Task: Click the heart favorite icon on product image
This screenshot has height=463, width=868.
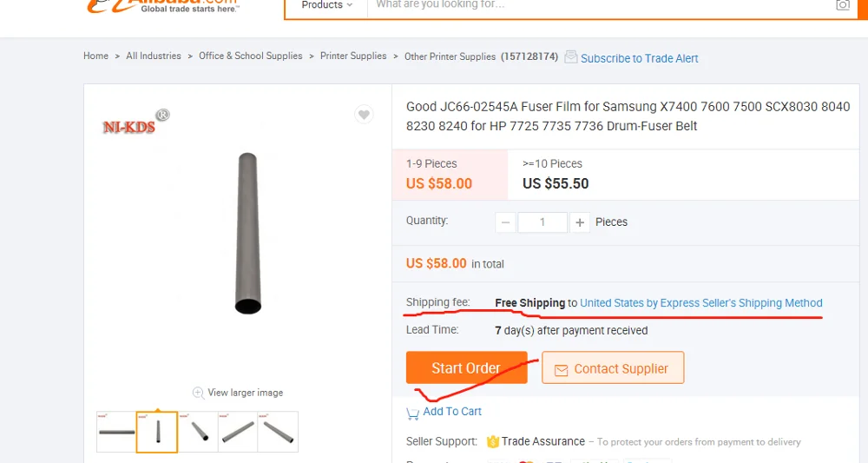Action: tap(364, 115)
